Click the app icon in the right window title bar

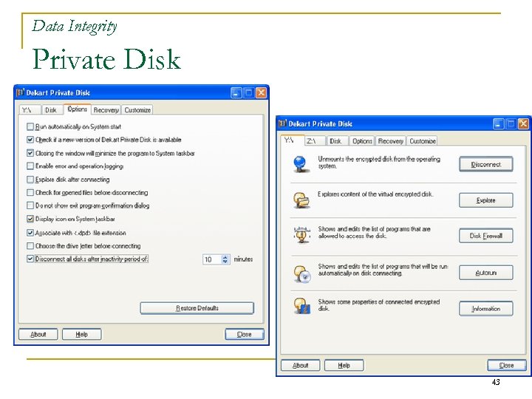[x=282, y=123]
